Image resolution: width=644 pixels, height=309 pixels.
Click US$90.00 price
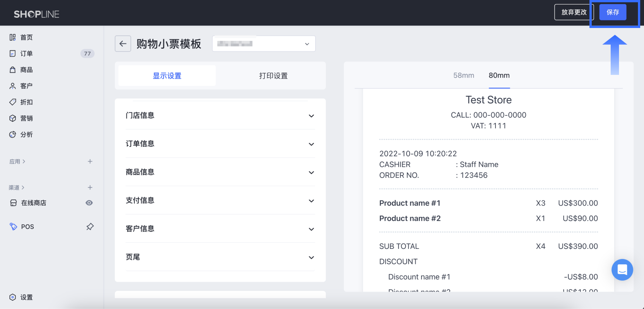pos(580,218)
